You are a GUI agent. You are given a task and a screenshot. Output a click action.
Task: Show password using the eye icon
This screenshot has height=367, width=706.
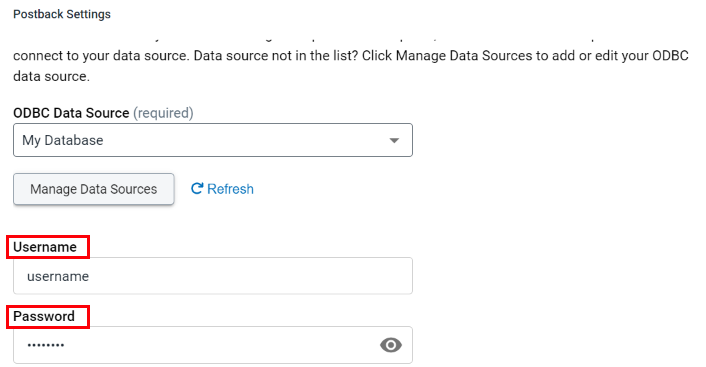pyautogui.click(x=390, y=345)
